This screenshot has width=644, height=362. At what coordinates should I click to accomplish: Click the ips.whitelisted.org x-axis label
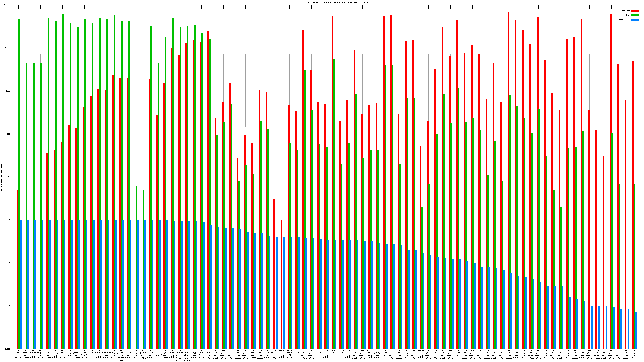pos(377,354)
